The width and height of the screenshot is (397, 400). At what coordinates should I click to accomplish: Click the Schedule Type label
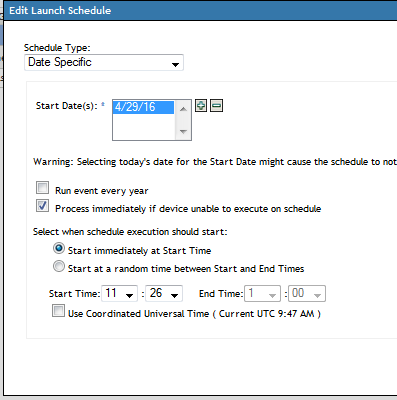(x=57, y=48)
